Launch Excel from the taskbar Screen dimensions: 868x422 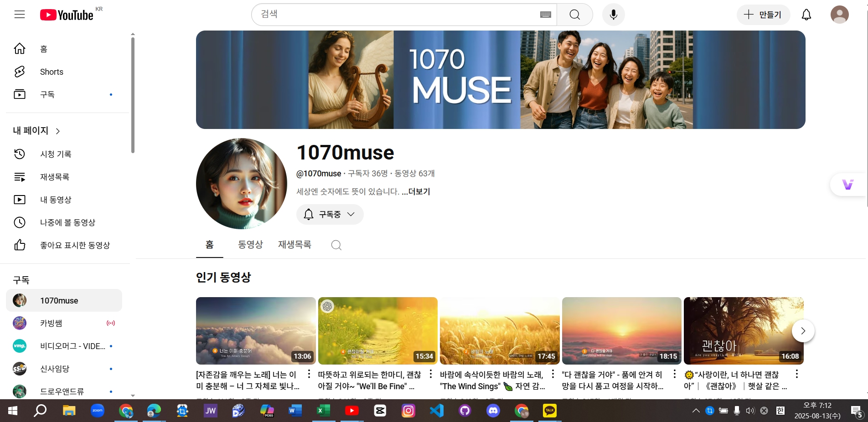click(323, 411)
